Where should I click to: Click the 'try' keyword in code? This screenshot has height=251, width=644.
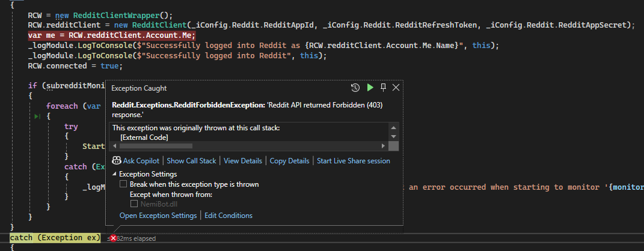coord(71,126)
